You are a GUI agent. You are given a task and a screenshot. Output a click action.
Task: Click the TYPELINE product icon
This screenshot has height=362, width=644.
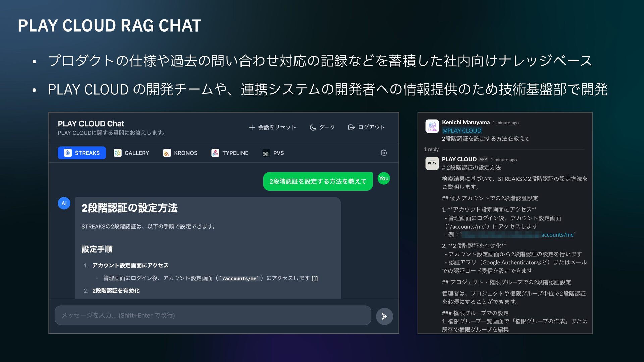pyautogui.click(x=215, y=153)
